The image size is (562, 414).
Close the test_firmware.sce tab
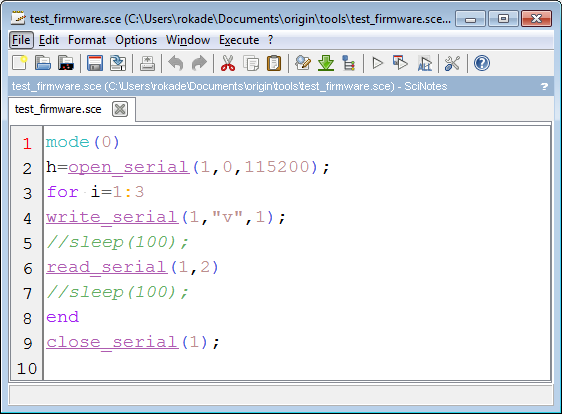(x=120, y=109)
